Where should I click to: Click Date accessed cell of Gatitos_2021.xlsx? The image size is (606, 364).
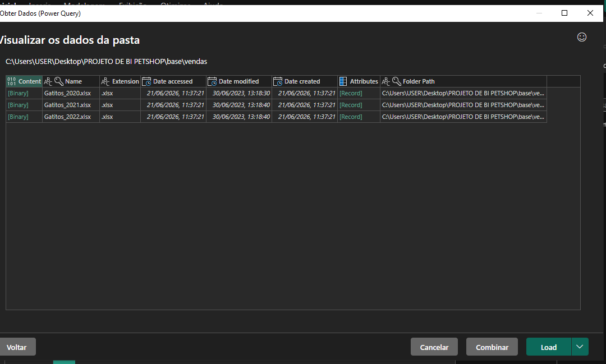pyautogui.click(x=173, y=105)
